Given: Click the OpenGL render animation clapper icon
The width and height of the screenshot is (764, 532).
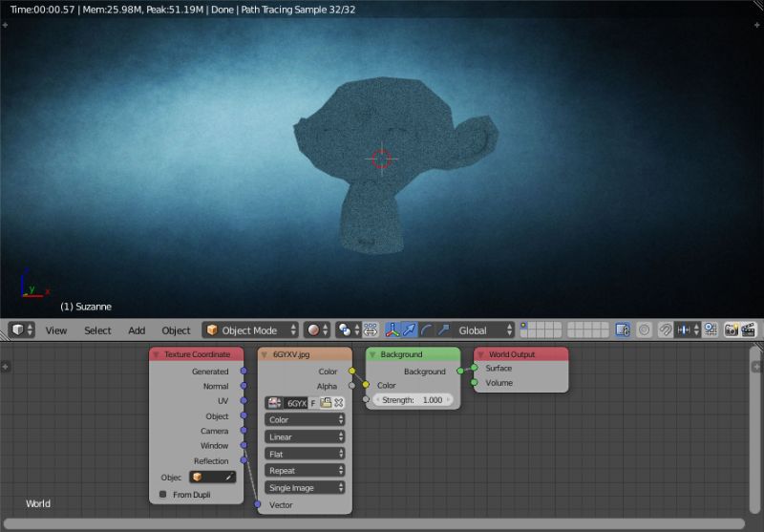Looking at the screenshot, I should tap(749, 330).
